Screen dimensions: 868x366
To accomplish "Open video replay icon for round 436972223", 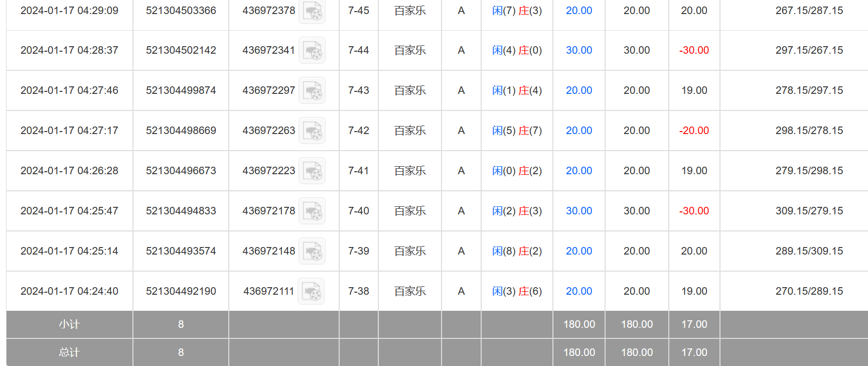I will coord(312,171).
